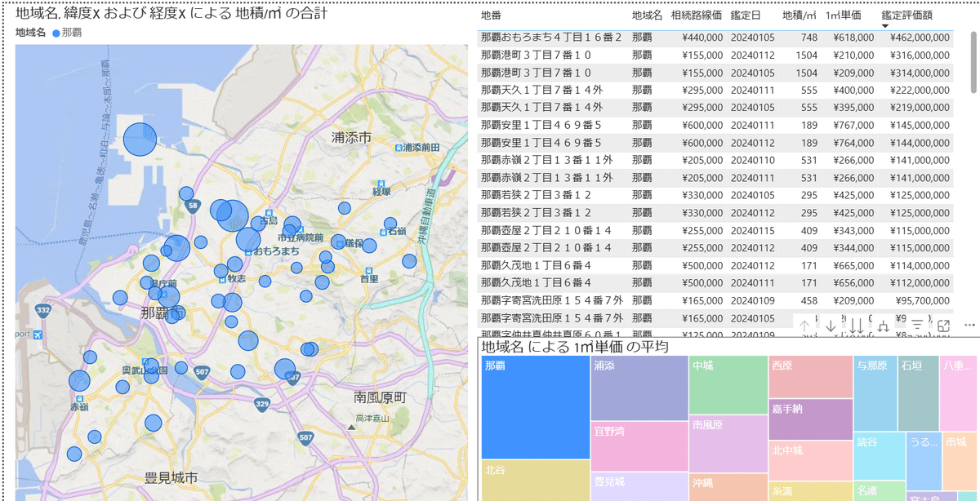Sort table by 1㎡単価 column header
This screenshot has height=501, width=980.
click(x=844, y=16)
